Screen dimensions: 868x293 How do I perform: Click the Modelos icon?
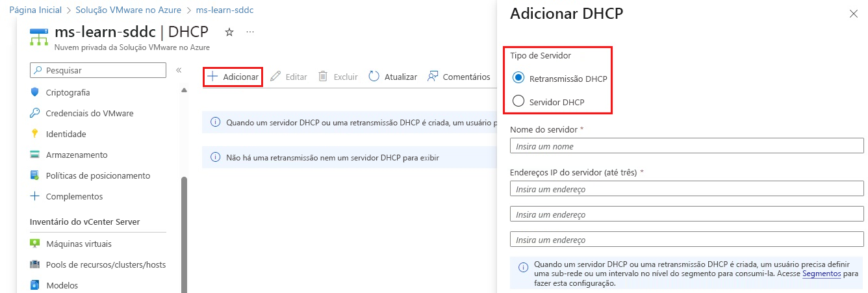(x=35, y=285)
